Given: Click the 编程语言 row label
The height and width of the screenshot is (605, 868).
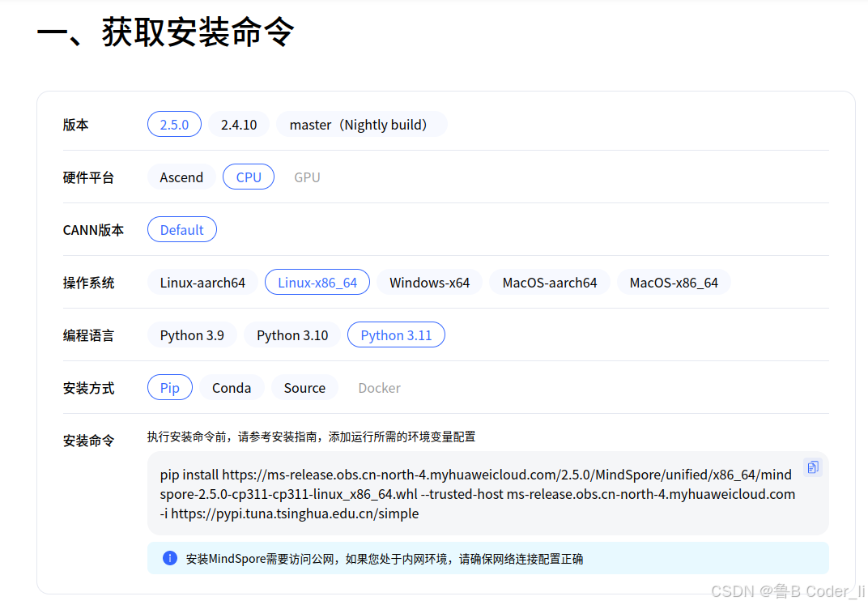Looking at the screenshot, I should pyautogui.click(x=88, y=335).
